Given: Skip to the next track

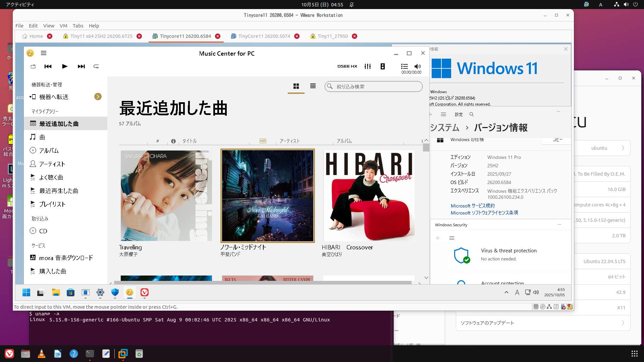Looking at the screenshot, I should [81, 66].
